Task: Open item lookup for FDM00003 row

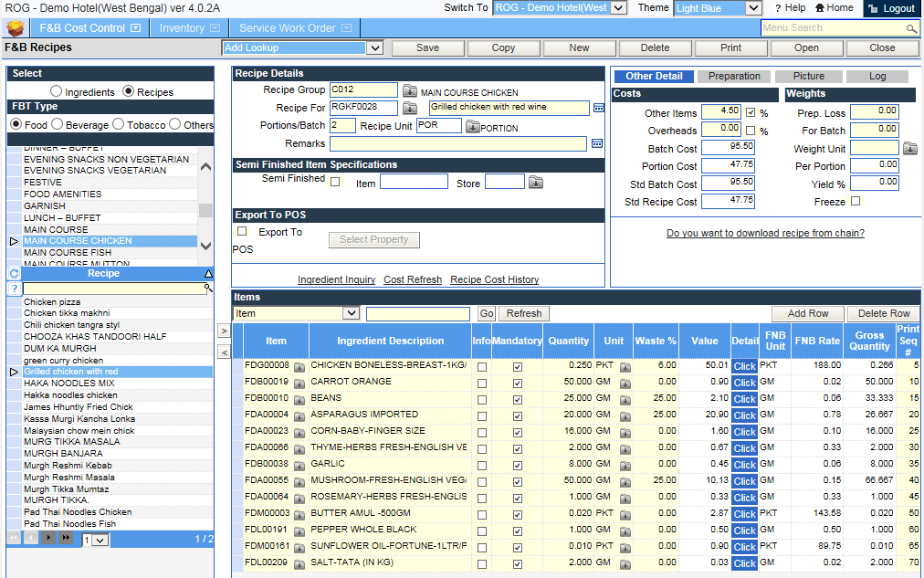Action: [299, 514]
